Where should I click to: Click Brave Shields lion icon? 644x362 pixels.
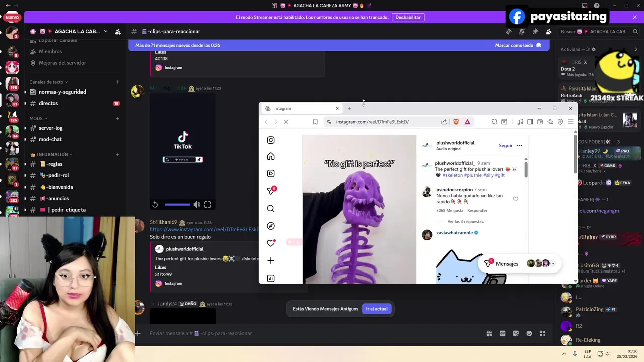point(456,122)
